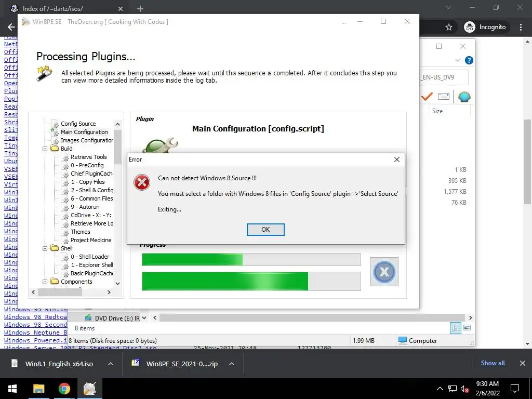Select Basic PluginCache plugin
532x399 pixels.
[92, 273]
